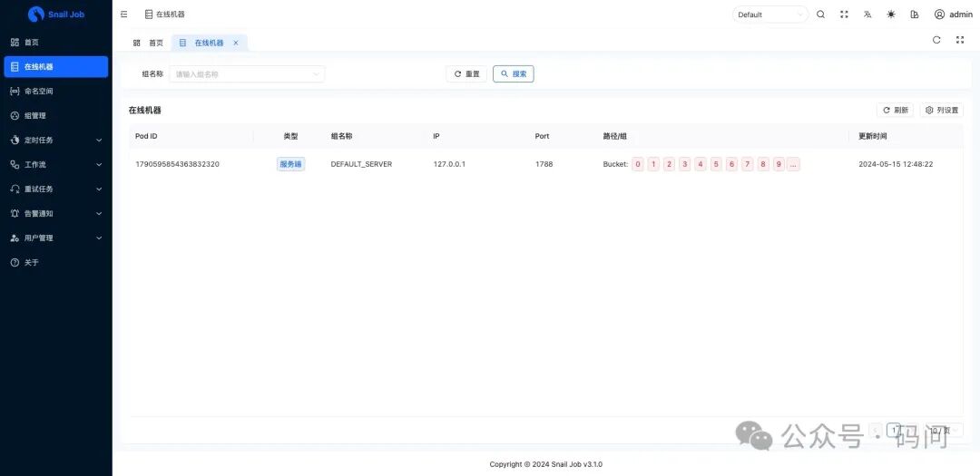980x476 pixels.
Task: Click the Port column header
Action: [x=542, y=136]
